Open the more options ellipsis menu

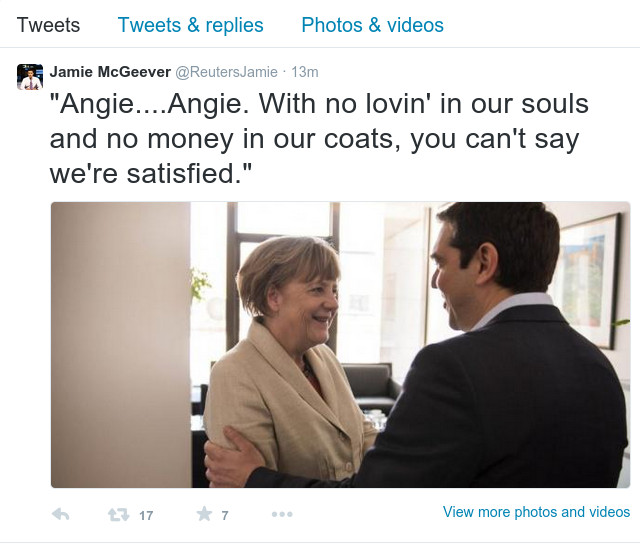point(282,514)
